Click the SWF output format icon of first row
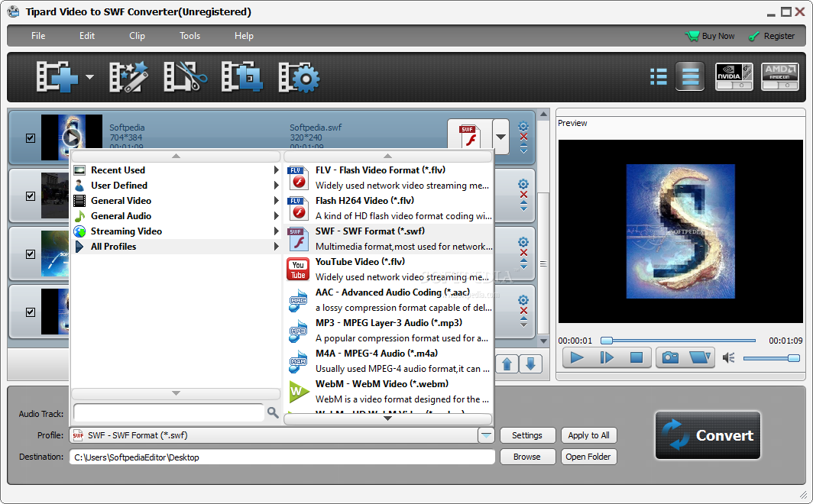This screenshot has height=504, width=813. [470, 135]
